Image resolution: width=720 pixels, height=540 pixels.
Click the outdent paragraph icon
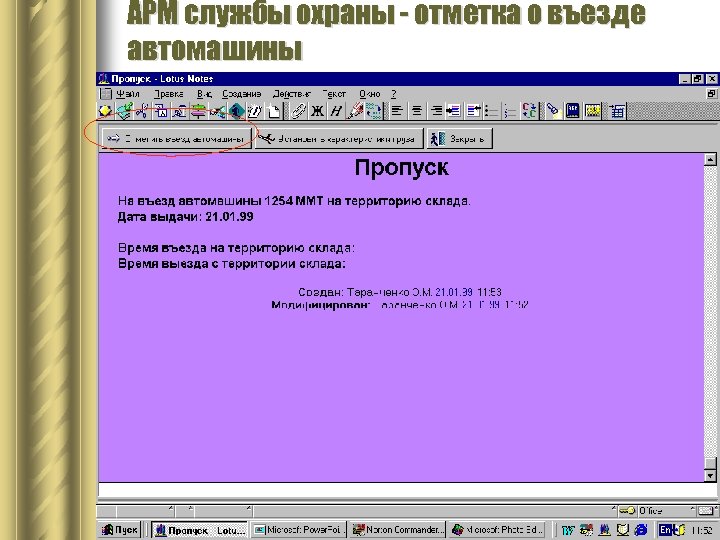473,111
